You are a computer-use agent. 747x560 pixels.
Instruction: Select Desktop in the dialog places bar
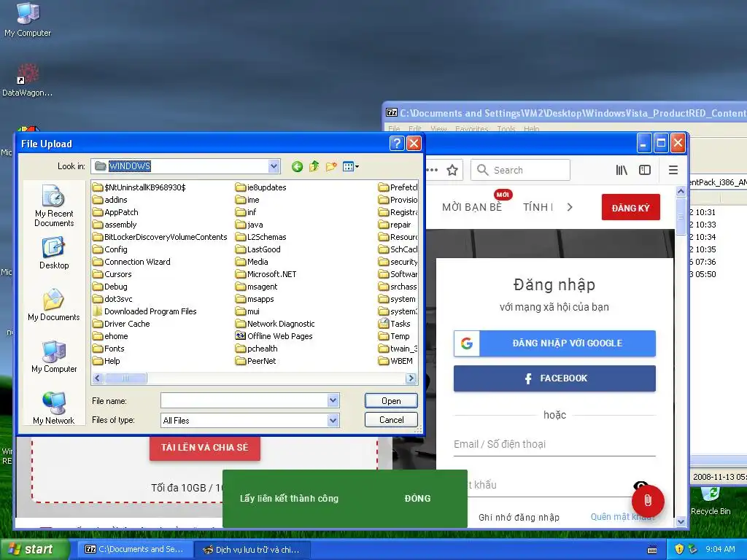click(x=54, y=254)
